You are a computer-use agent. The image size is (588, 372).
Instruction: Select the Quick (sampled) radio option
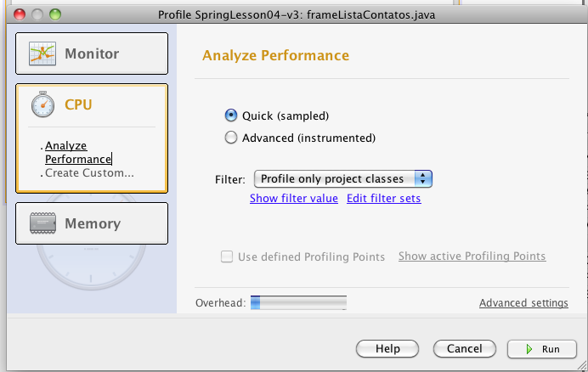tap(231, 116)
